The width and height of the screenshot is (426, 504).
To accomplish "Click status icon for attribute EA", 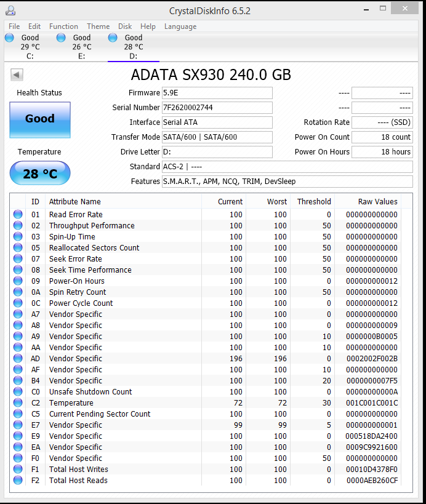I will click(x=18, y=447).
